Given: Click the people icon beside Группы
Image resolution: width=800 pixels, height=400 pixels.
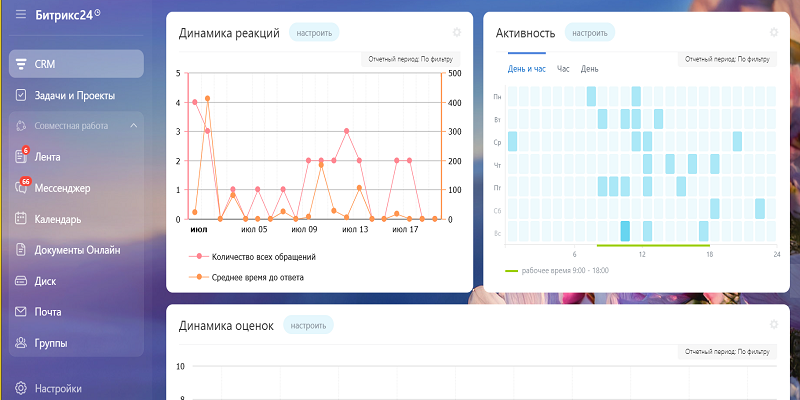Looking at the screenshot, I should [21, 342].
